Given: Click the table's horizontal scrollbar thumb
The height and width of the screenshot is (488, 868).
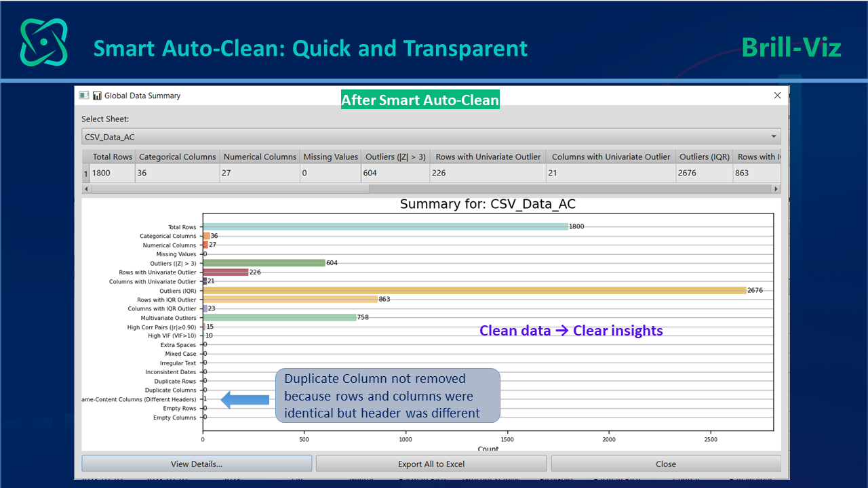Looking at the screenshot, I should (230, 189).
